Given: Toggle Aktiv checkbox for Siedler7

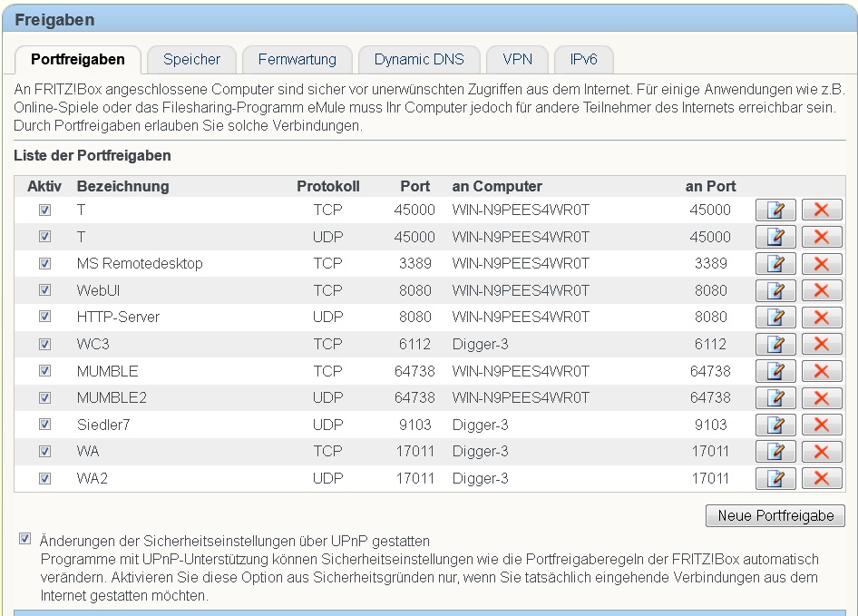Looking at the screenshot, I should (44, 425).
